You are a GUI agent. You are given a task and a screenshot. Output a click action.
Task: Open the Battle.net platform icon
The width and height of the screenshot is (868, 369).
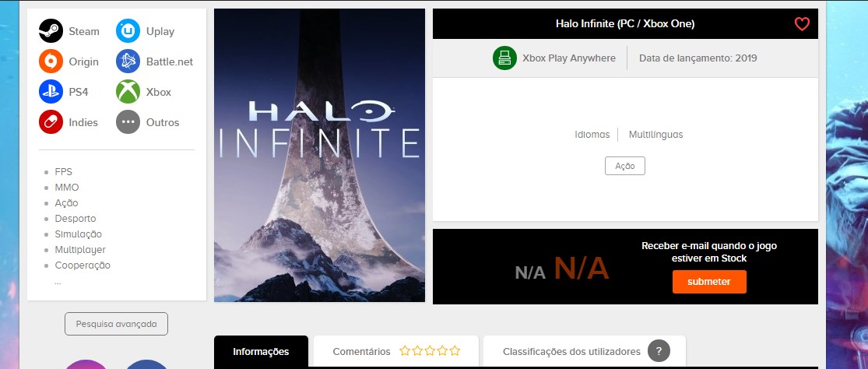[x=128, y=61]
